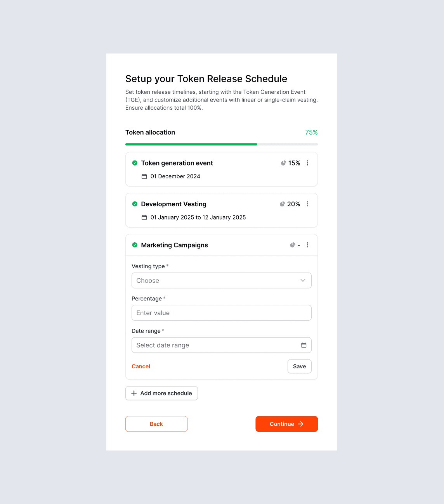Image resolution: width=444 pixels, height=504 pixels.
Task: Click the Marketing Campaigns section header
Action: click(175, 245)
